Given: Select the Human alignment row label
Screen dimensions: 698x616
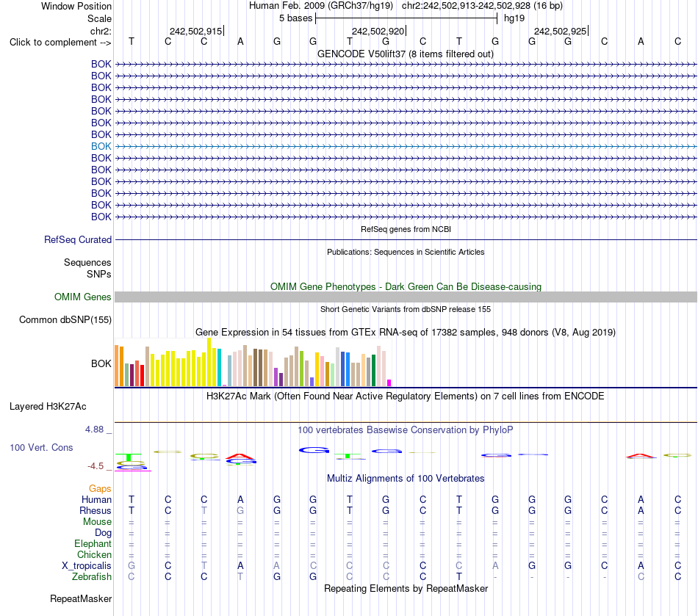Looking at the screenshot, I should 96,500.
